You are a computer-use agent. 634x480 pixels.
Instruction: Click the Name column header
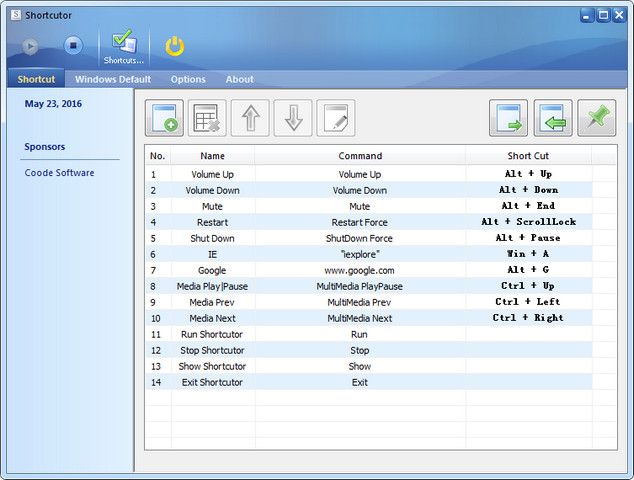click(212, 156)
